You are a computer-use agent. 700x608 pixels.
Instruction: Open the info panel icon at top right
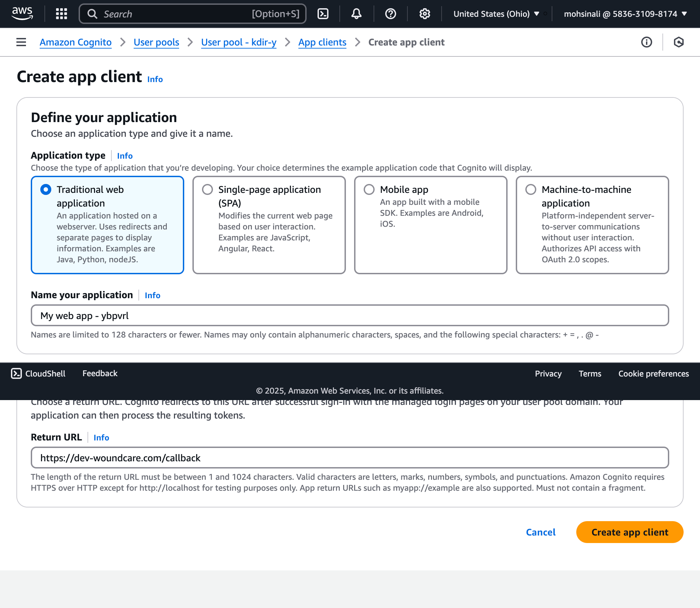point(647,42)
